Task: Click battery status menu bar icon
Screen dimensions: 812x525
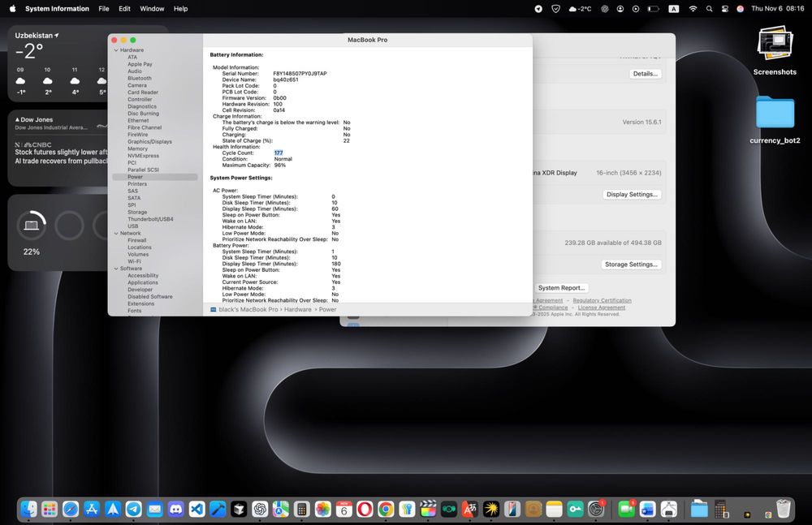Action: [x=654, y=9]
